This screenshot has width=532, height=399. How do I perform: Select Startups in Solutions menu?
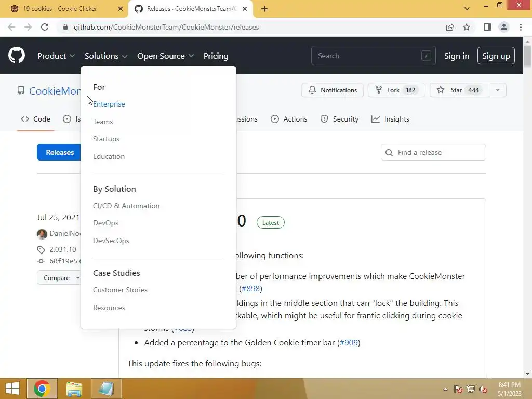106,139
